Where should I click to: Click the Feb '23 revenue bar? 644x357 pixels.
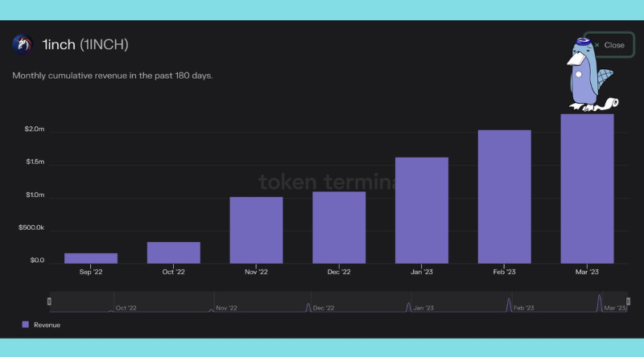[504, 197]
